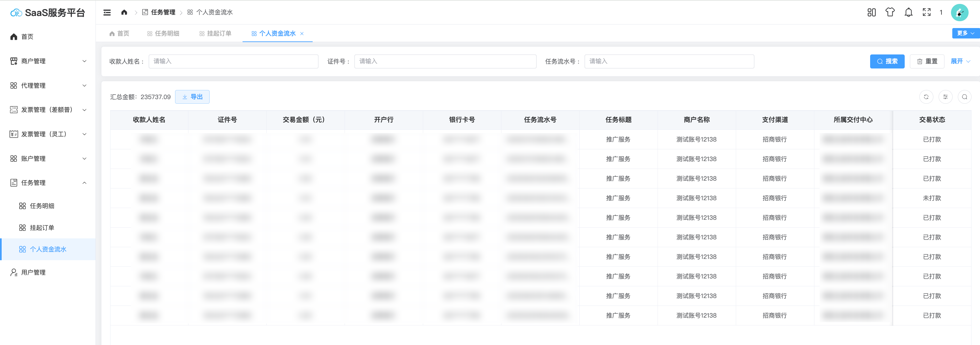Viewport: 980px width, 345px height.
Task: Open the notification bell
Action: [x=908, y=12]
